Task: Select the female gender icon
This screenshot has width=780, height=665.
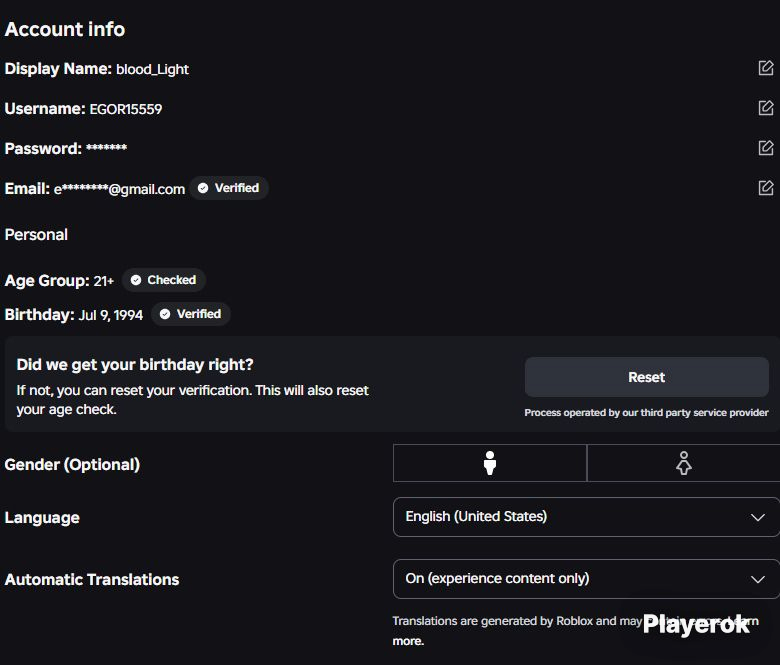Action: click(x=684, y=463)
